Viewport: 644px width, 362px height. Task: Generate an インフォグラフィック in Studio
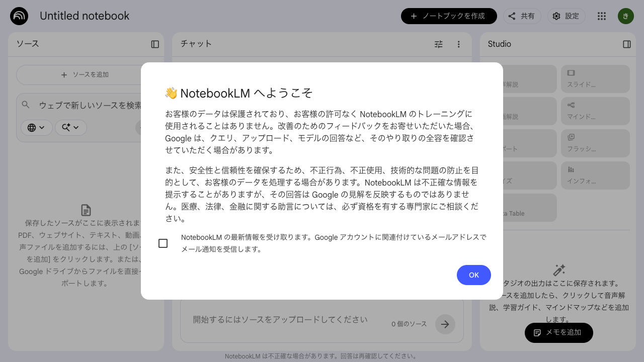(595, 175)
